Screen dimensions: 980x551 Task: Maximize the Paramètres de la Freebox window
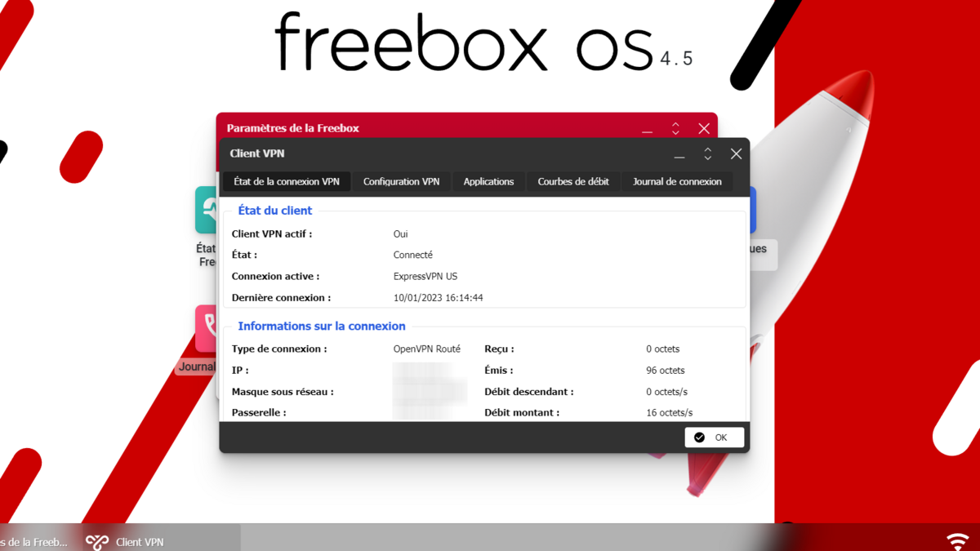coord(675,128)
